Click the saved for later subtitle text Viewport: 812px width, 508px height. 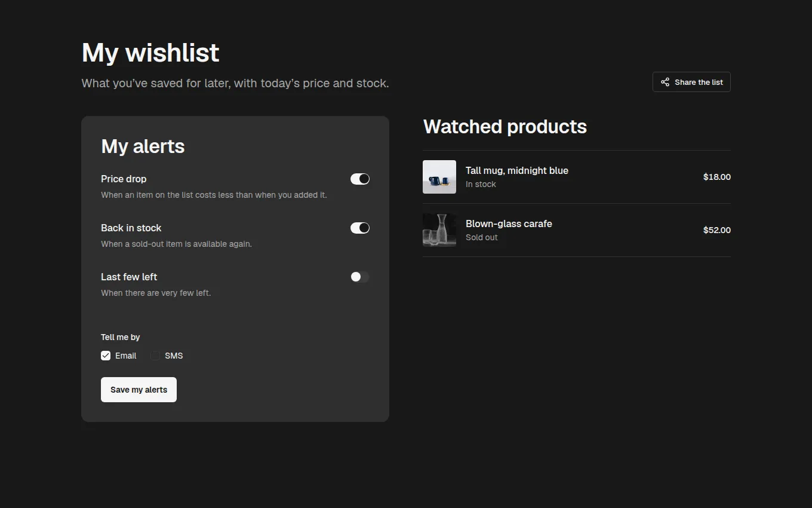[235, 83]
